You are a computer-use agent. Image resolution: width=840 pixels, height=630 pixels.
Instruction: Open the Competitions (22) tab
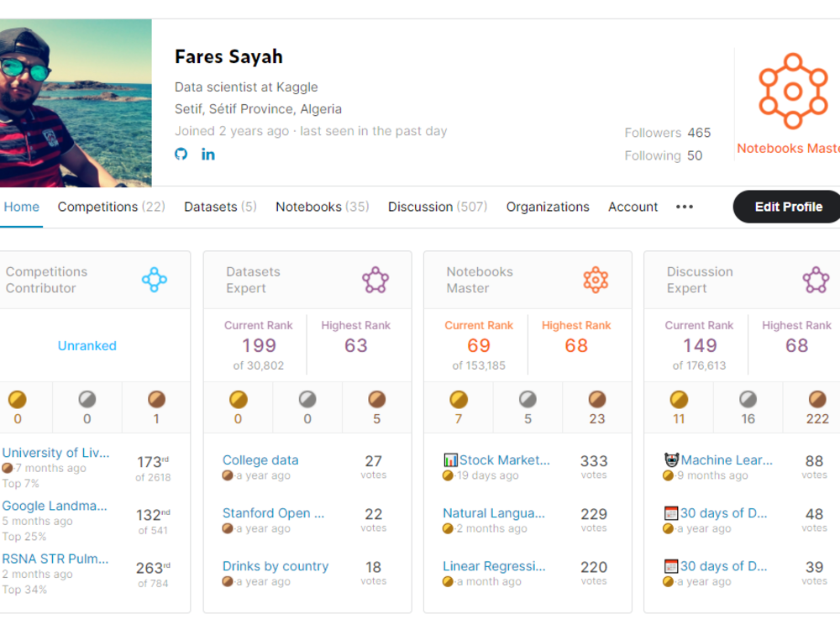tap(112, 207)
